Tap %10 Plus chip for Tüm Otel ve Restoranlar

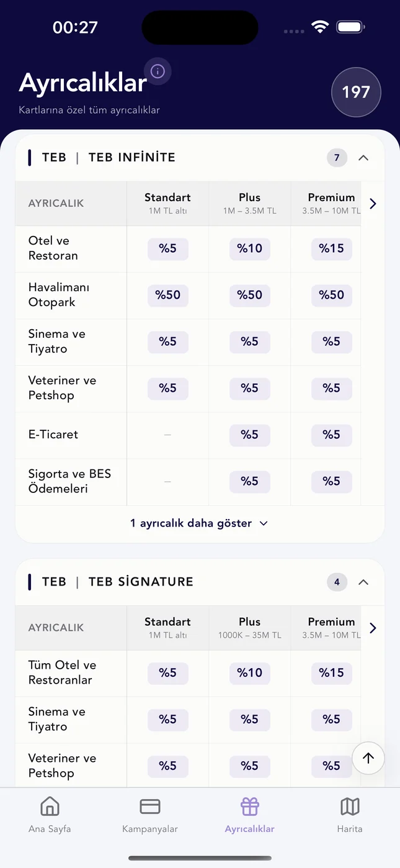[x=249, y=673]
